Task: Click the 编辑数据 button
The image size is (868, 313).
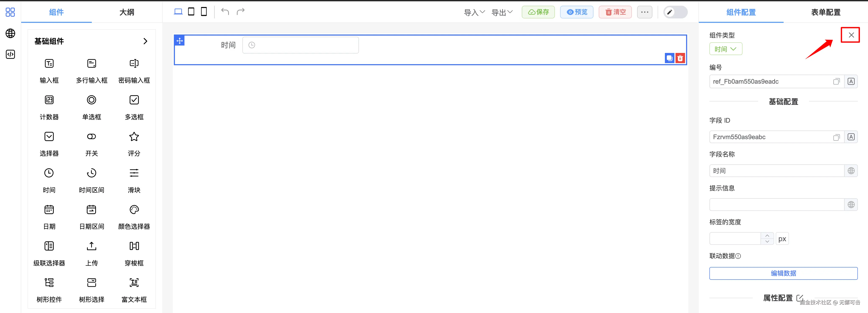Action: coord(783,273)
